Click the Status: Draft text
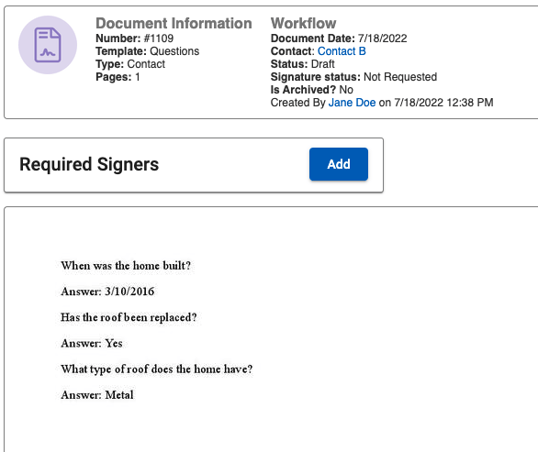 click(303, 64)
